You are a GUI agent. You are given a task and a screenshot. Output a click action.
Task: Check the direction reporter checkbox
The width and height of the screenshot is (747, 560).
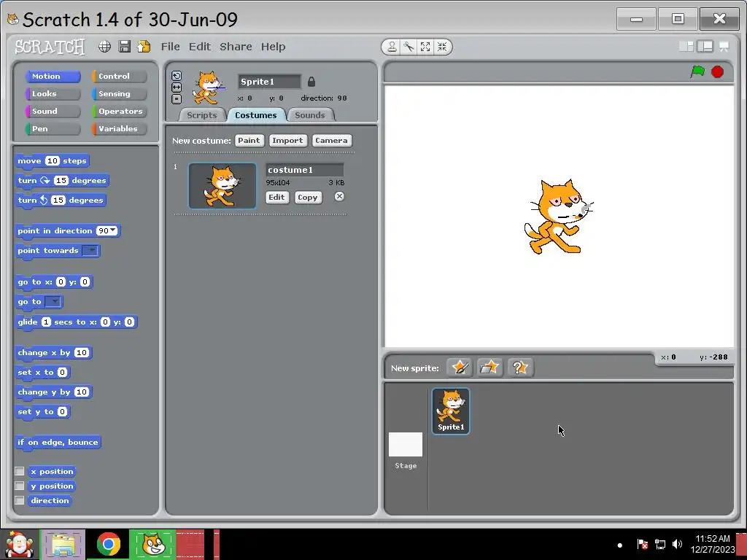pyautogui.click(x=20, y=500)
